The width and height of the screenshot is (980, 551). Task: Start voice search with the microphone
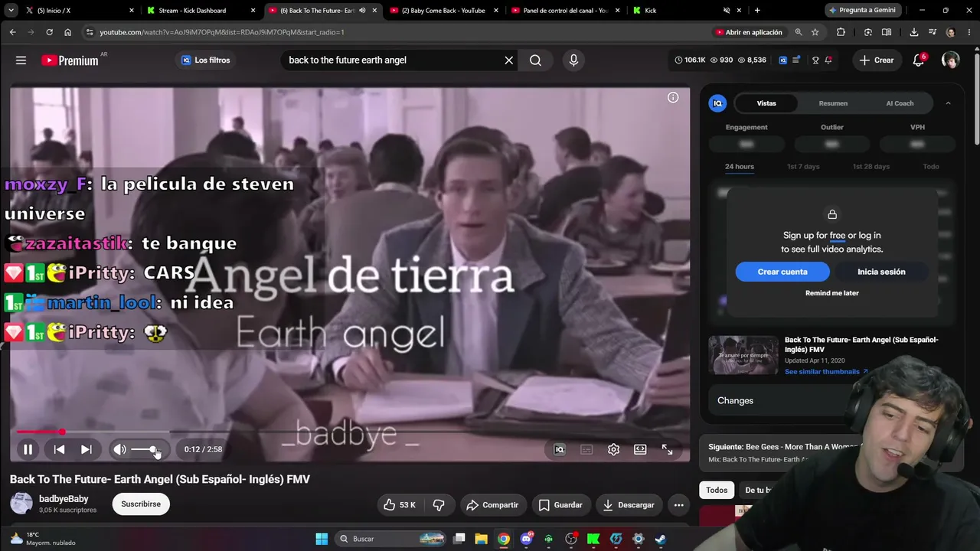(x=573, y=60)
